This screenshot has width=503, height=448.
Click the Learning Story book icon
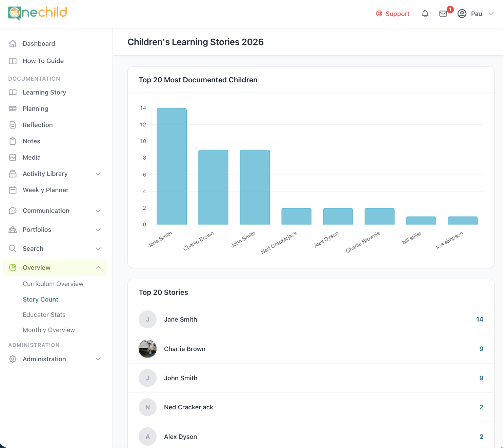(13, 93)
